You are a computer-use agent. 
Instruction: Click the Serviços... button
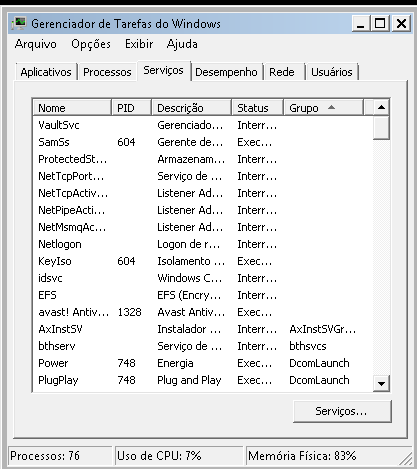click(342, 411)
